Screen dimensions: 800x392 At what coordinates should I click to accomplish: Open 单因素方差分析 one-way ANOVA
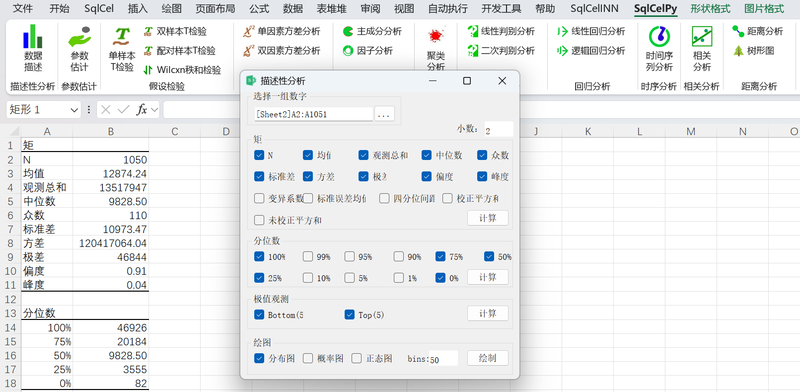click(282, 32)
